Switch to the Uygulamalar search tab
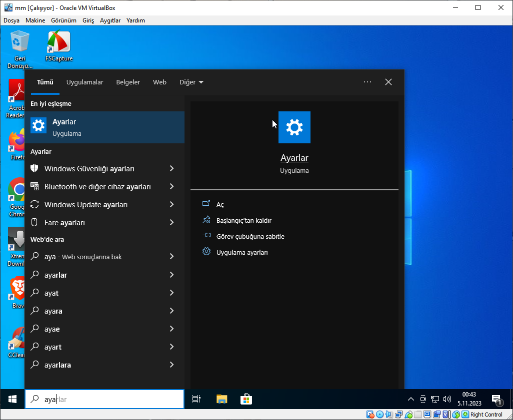This screenshot has width=513, height=420. [84, 82]
